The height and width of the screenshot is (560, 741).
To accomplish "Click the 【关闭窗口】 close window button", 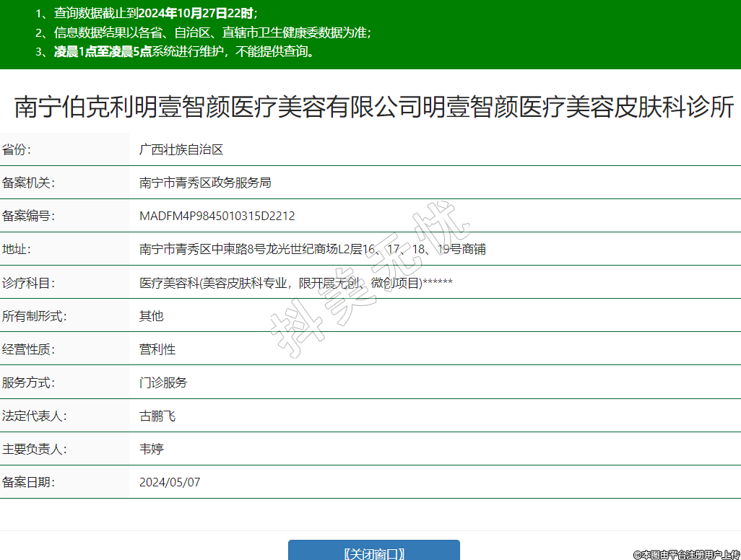I will click(373, 552).
